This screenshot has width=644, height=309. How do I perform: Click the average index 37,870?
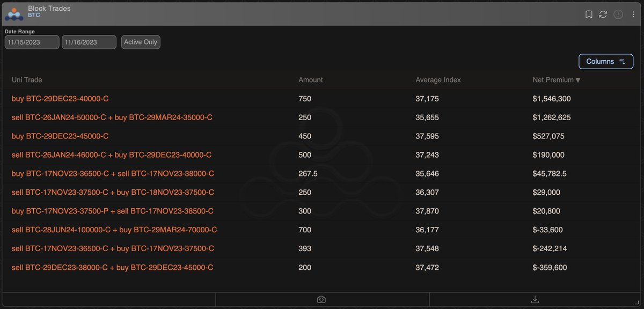(x=427, y=211)
